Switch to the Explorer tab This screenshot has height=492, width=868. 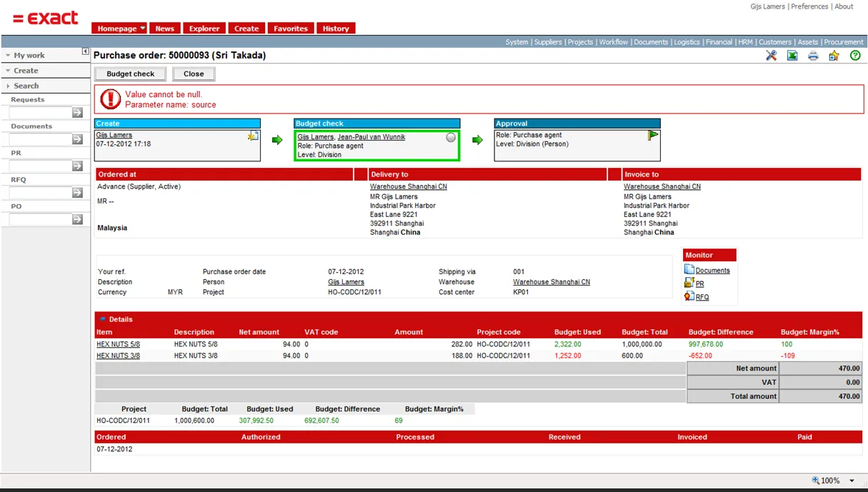coord(204,29)
